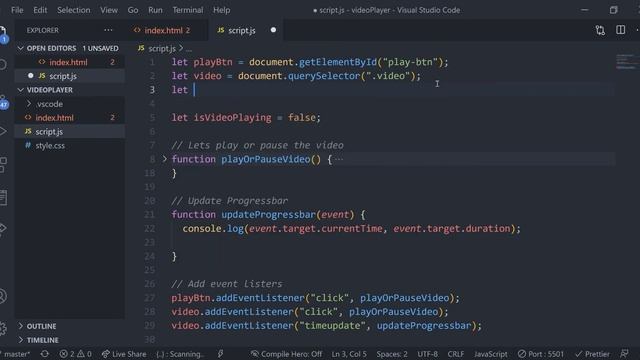This screenshot has width=640, height=360.
Task: Switch to the index.html editor tab
Action: pyautogui.click(x=167, y=30)
